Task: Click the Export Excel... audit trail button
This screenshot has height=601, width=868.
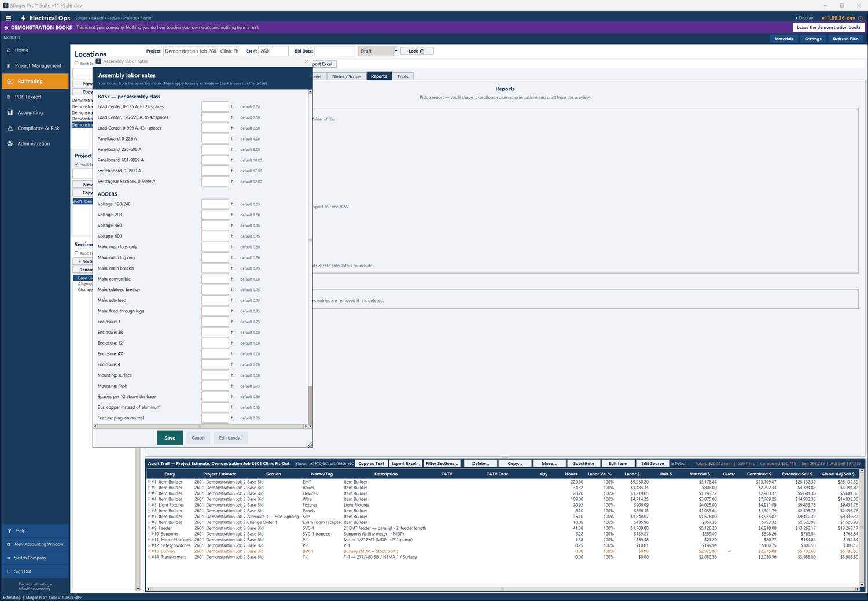Action: [x=405, y=463]
